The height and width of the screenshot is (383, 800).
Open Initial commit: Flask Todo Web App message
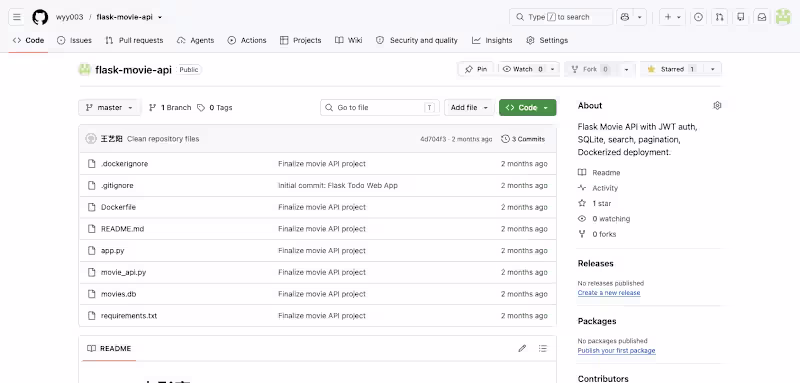[338, 186]
